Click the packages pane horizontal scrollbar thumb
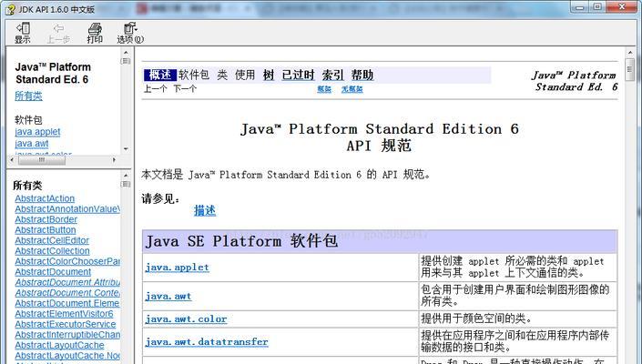This screenshot has width=642, height=364. (41, 160)
